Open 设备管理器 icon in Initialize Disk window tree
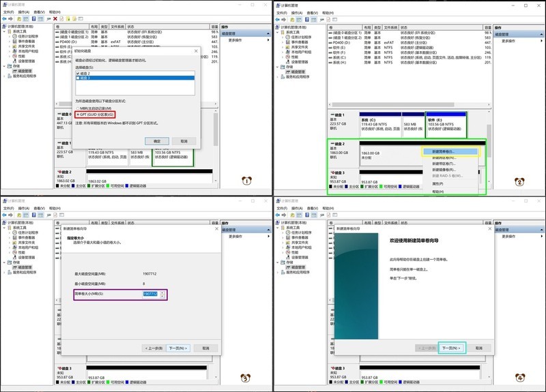The image size is (546, 392). tap(15, 61)
